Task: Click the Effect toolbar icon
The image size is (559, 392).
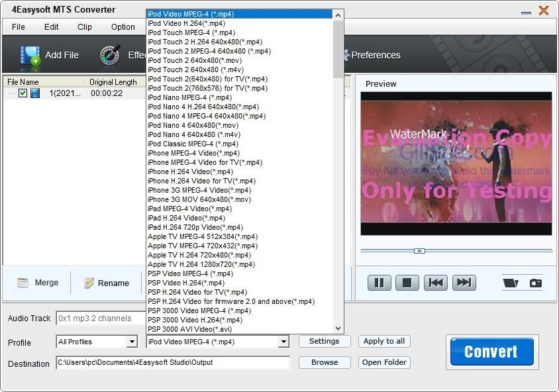Action: (110, 55)
